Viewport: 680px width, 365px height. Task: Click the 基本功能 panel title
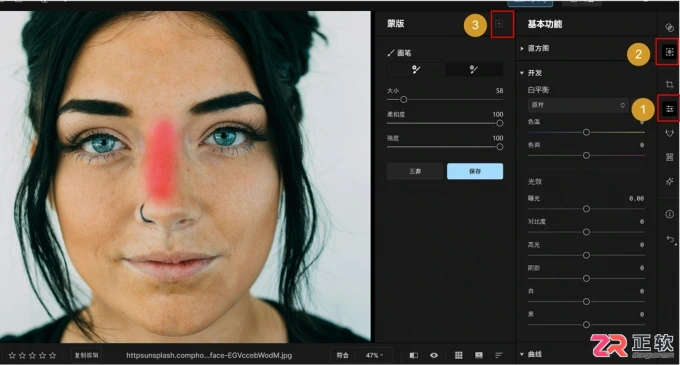click(545, 24)
